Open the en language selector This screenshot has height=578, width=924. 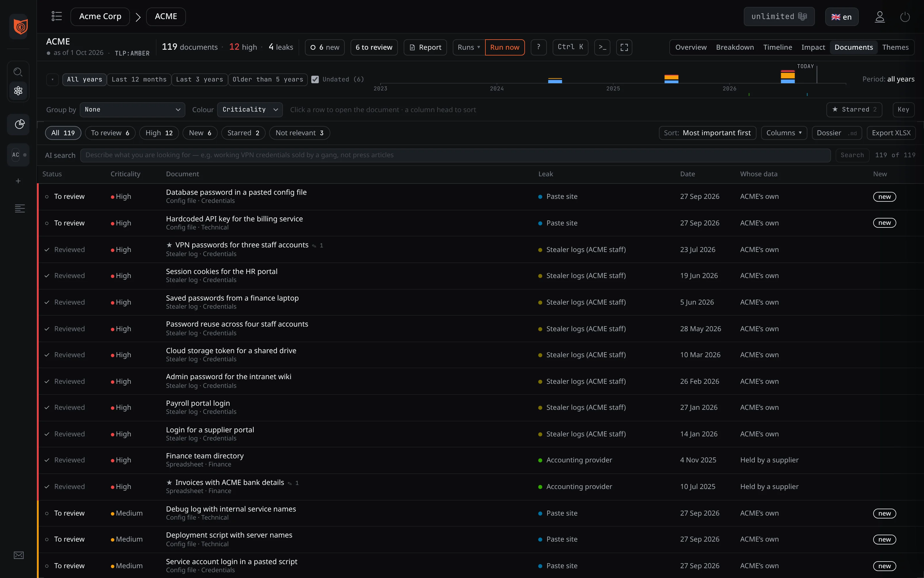[x=841, y=17]
